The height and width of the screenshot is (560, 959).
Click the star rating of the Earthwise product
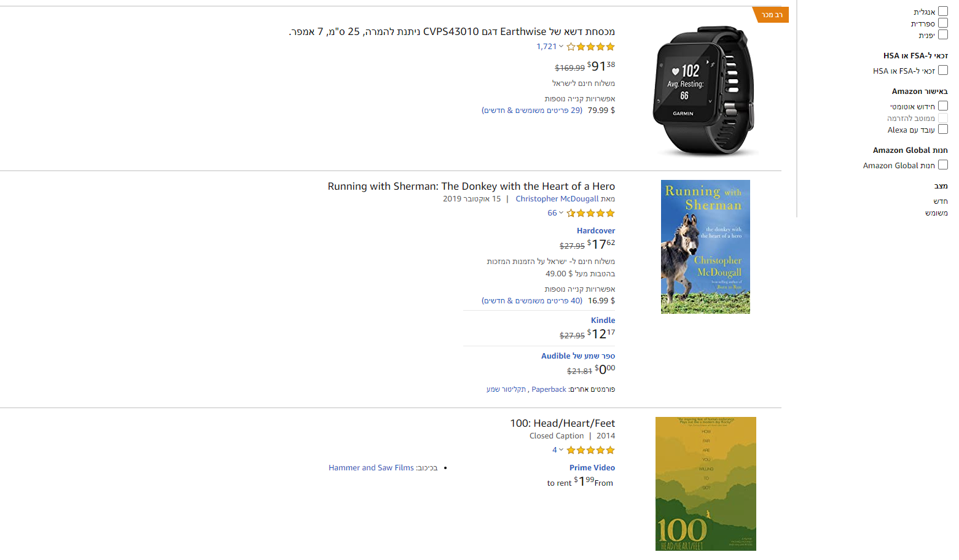(590, 47)
